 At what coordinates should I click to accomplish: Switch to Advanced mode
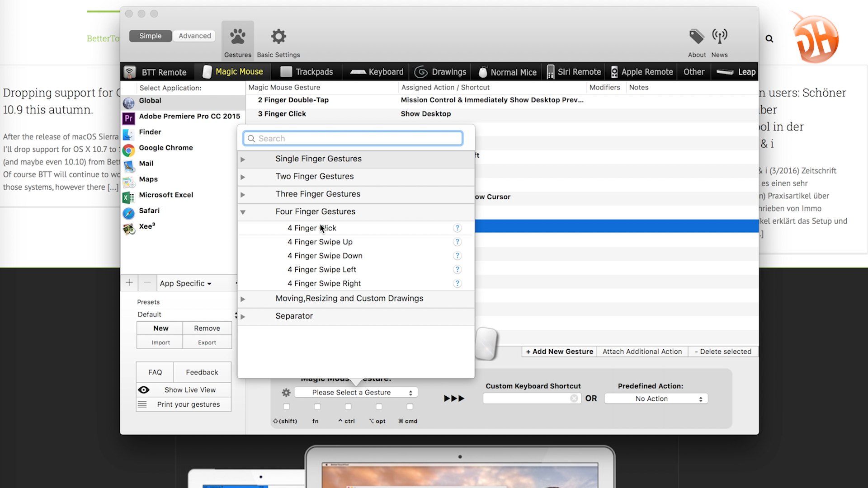click(194, 36)
